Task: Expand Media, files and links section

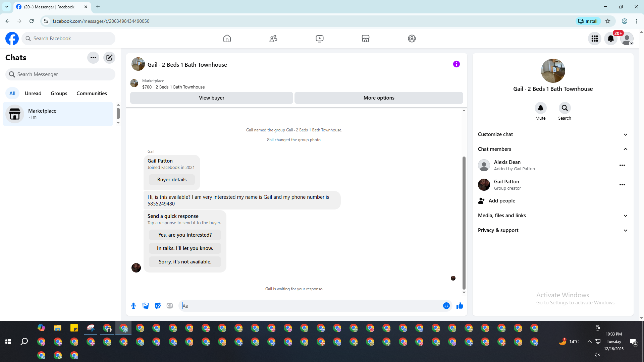Action: [553, 216]
